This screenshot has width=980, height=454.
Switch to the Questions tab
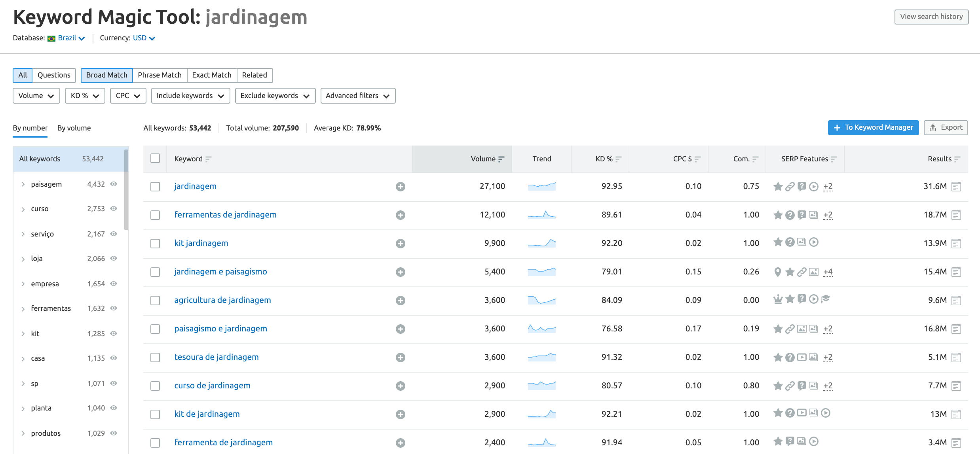pyautogui.click(x=54, y=74)
